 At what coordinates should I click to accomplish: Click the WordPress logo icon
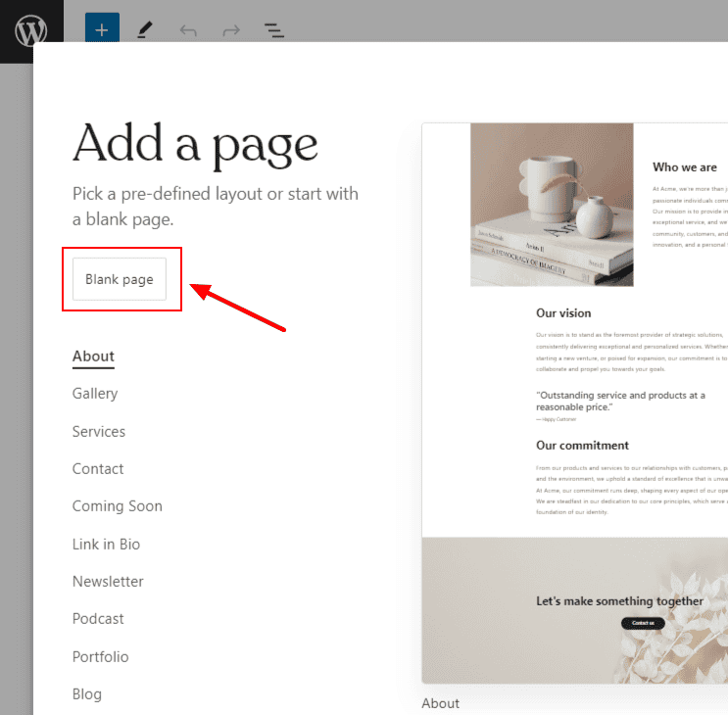click(x=31, y=30)
